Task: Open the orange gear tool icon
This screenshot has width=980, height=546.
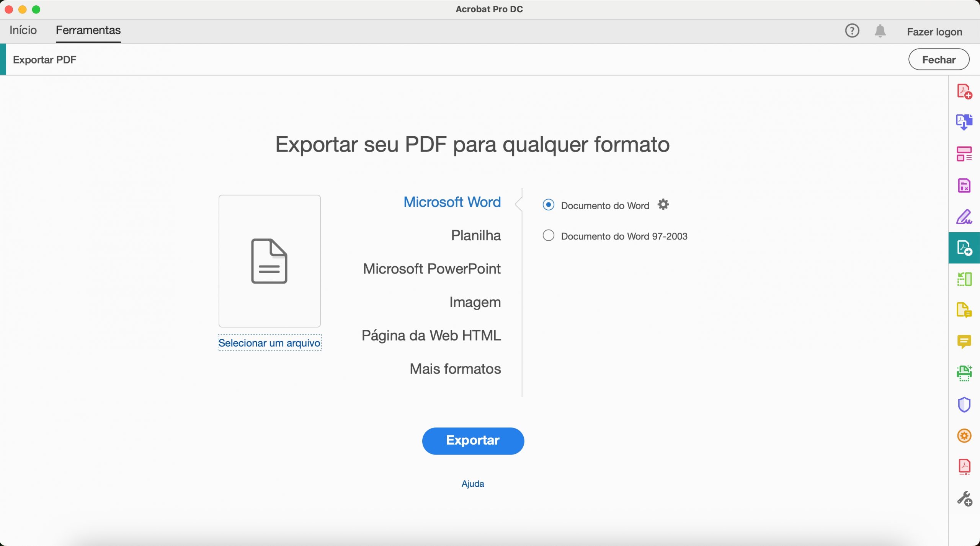Action: pos(964,436)
